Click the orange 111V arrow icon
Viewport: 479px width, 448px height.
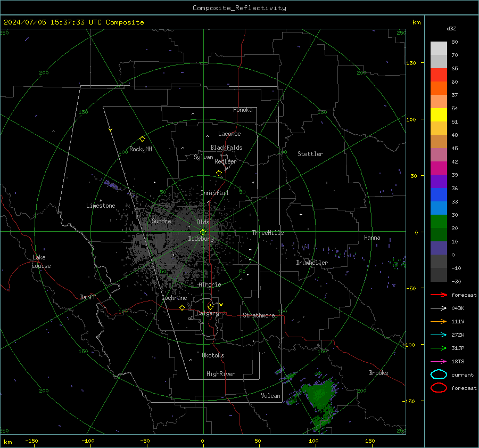tap(439, 321)
